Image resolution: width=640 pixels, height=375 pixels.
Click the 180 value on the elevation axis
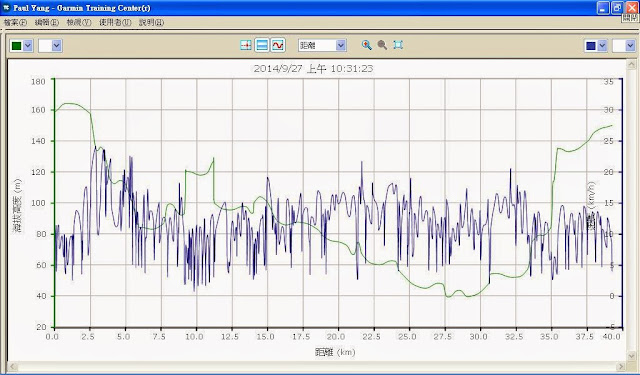click(x=38, y=81)
